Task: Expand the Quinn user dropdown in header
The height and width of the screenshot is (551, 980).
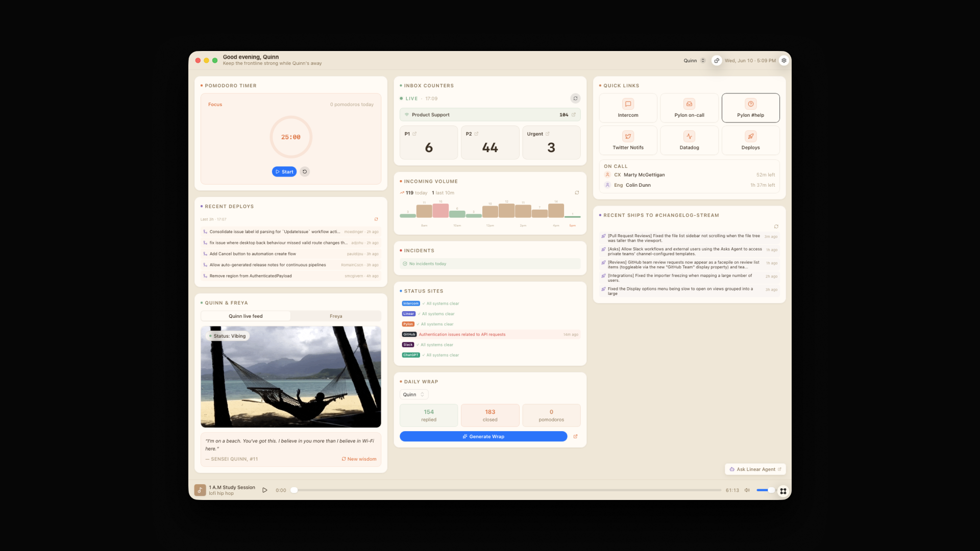Action: pos(695,61)
